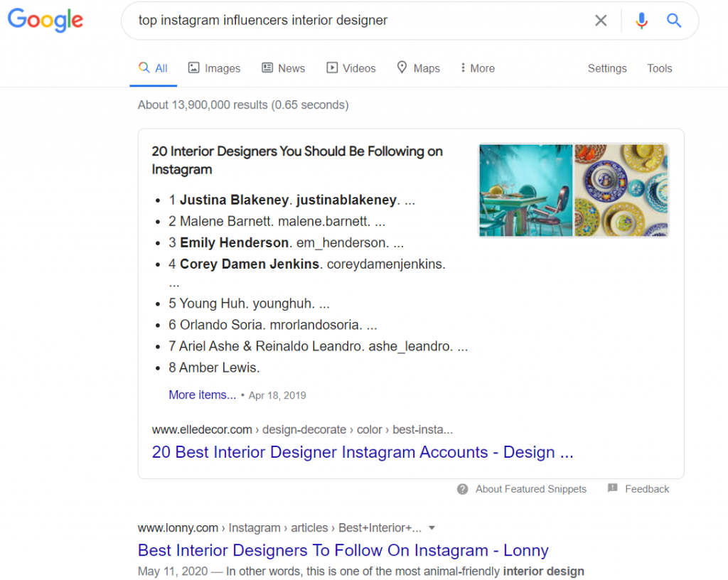
Task: Open the Lonny best designers article
Action: [343, 550]
